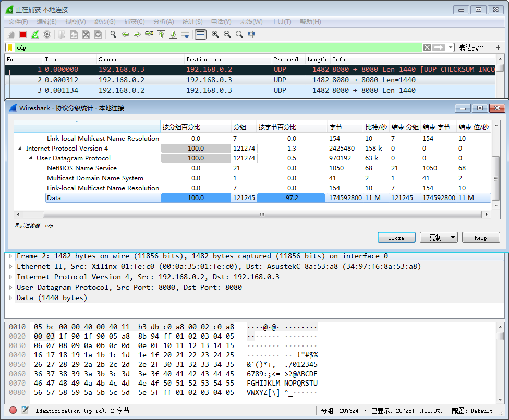Open capture options gear icon
The width and height of the screenshot is (509, 420).
click(x=47, y=34)
